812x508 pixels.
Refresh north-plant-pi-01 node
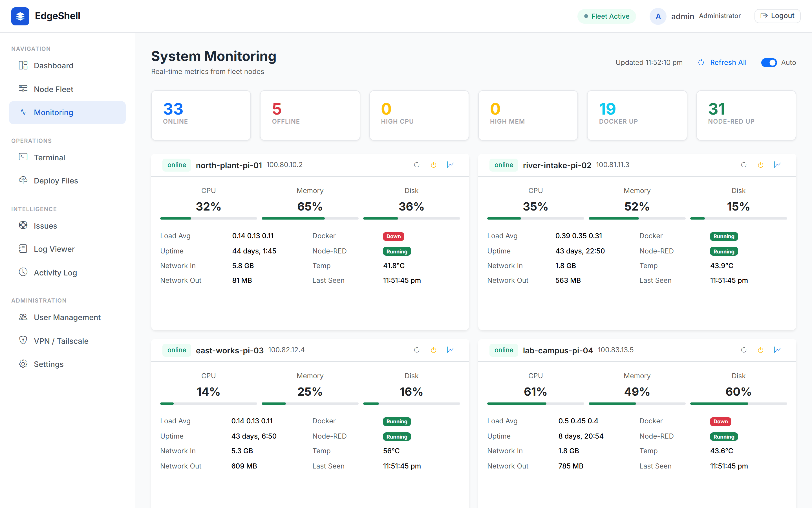point(417,165)
